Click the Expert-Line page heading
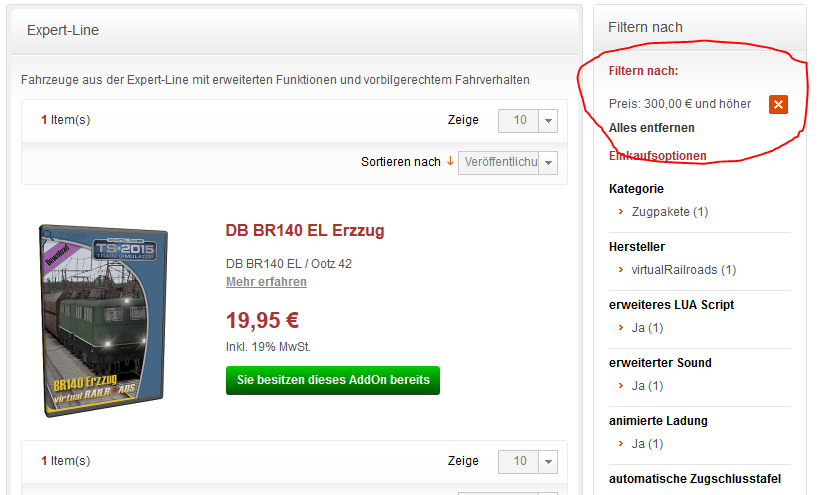 pyautogui.click(x=63, y=30)
